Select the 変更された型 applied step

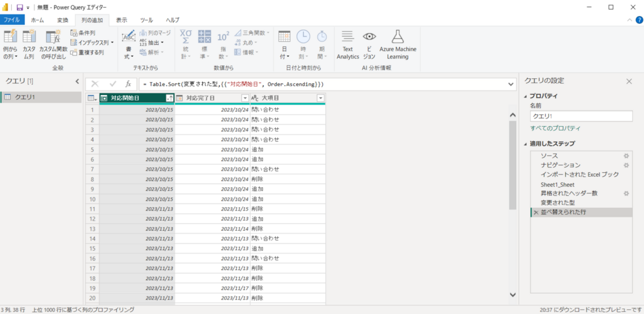click(558, 203)
